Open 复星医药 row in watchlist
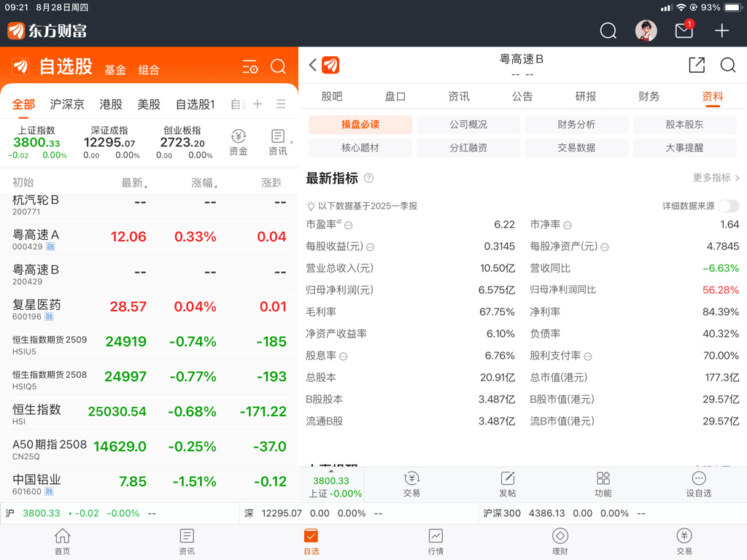Screen dimensions: 747x560 click(x=149, y=307)
